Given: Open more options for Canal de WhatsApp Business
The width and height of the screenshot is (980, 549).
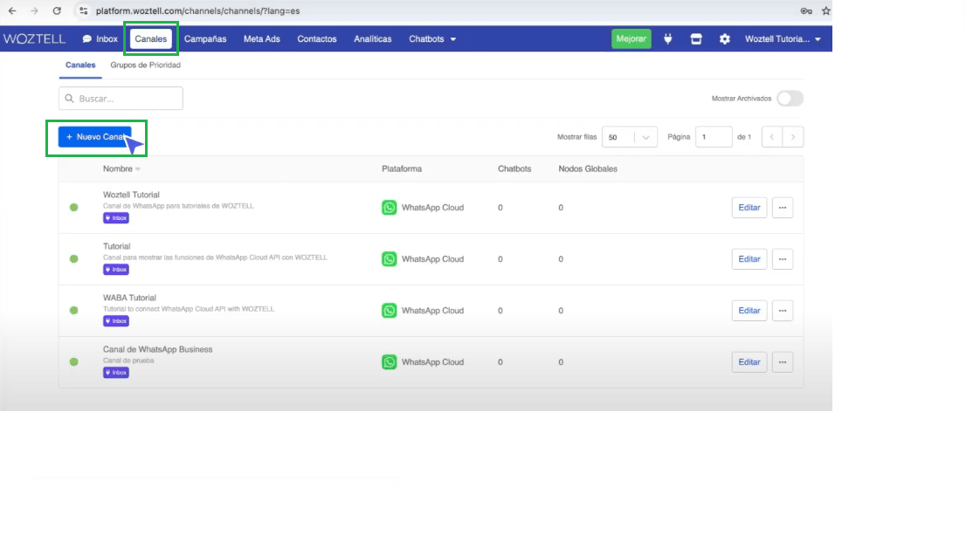Looking at the screenshot, I should tap(783, 361).
